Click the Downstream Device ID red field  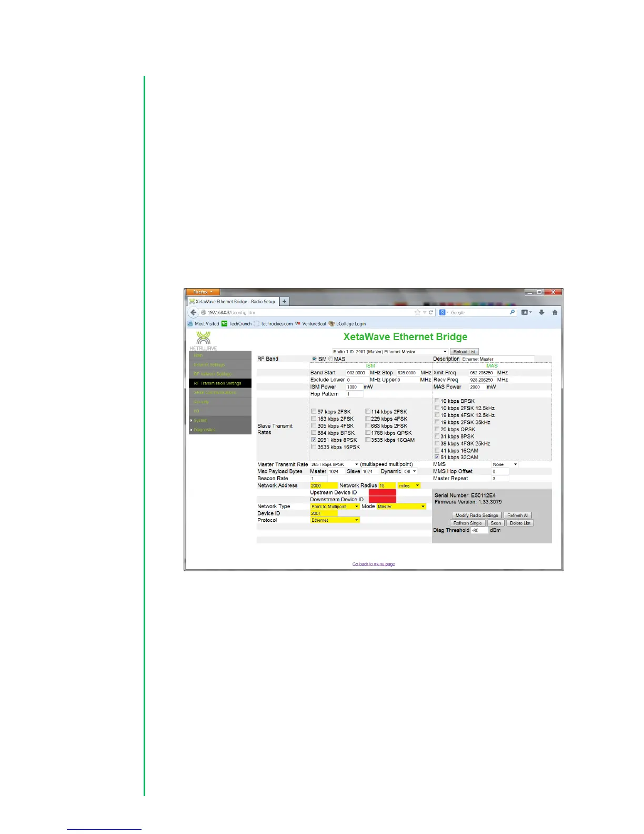[383, 500]
